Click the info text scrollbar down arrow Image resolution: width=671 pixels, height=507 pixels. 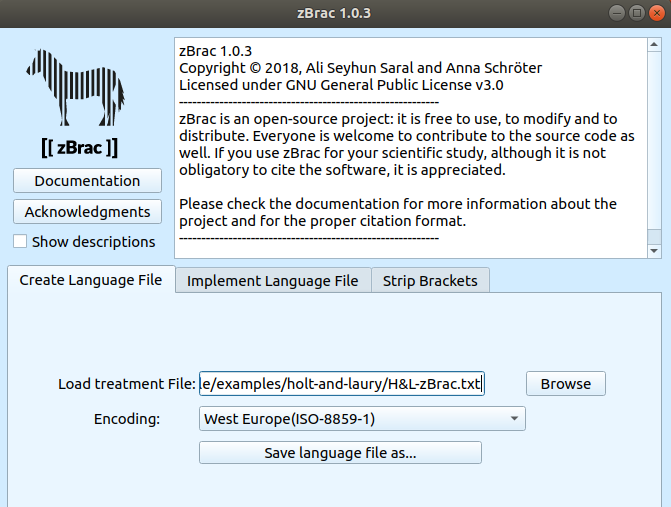click(x=654, y=251)
